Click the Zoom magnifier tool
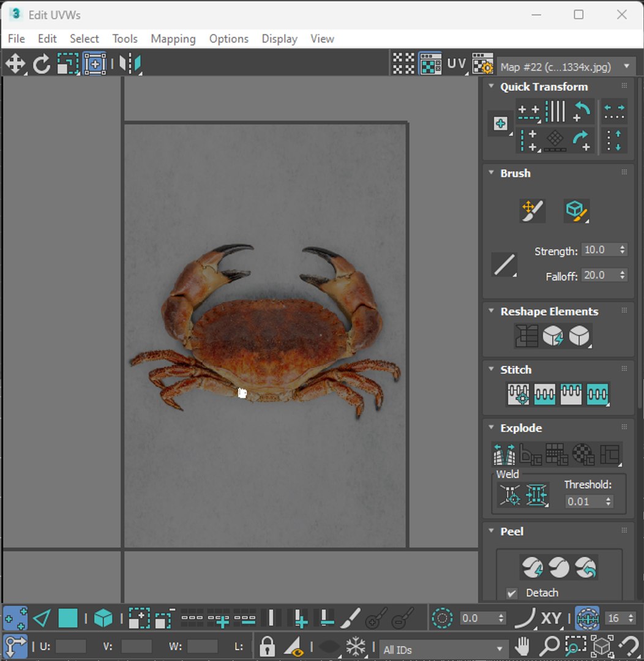 [550, 646]
